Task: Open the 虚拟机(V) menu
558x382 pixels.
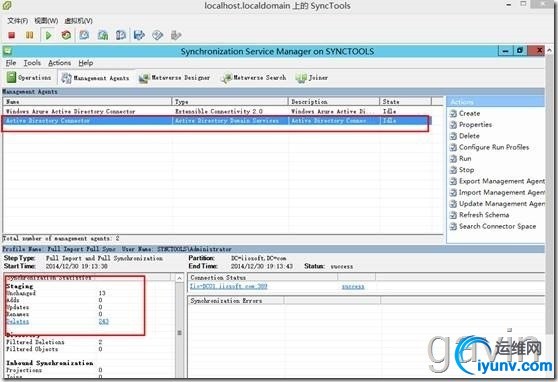Action: coord(78,21)
